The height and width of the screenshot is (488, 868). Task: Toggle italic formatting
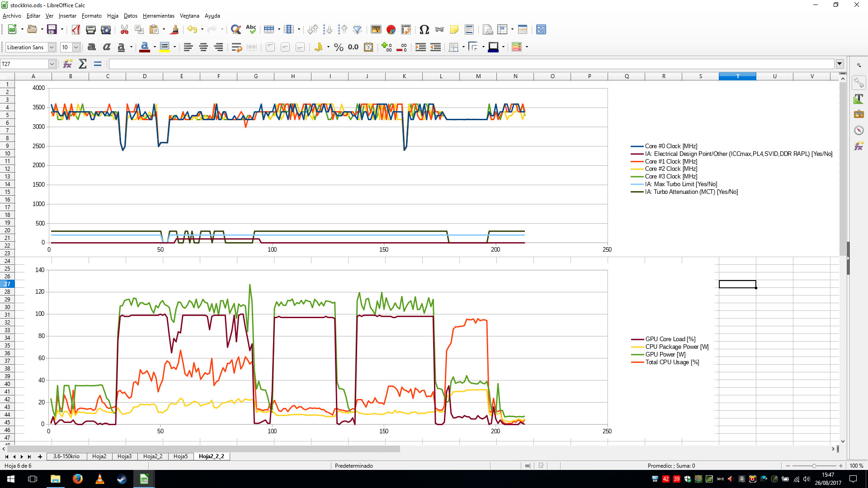(x=107, y=47)
